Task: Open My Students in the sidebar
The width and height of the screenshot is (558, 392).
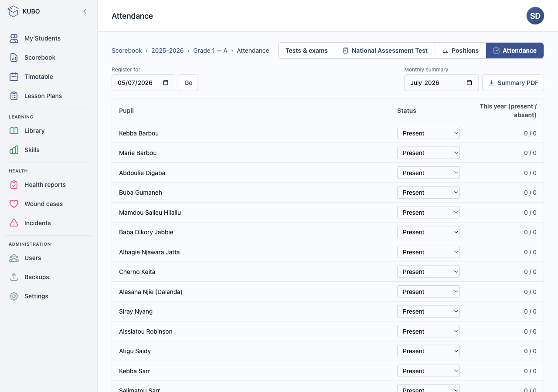Action: click(x=49, y=38)
